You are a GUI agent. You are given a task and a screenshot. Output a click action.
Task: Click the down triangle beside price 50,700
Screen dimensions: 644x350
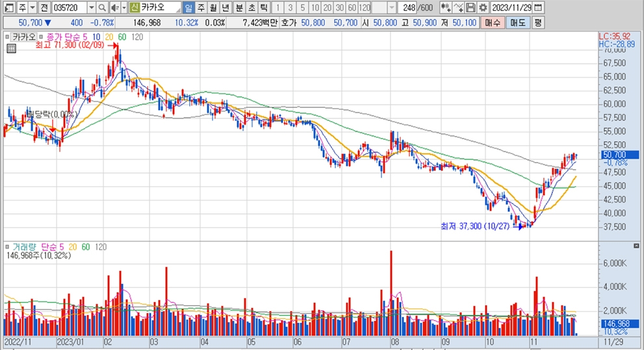click(x=48, y=23)
